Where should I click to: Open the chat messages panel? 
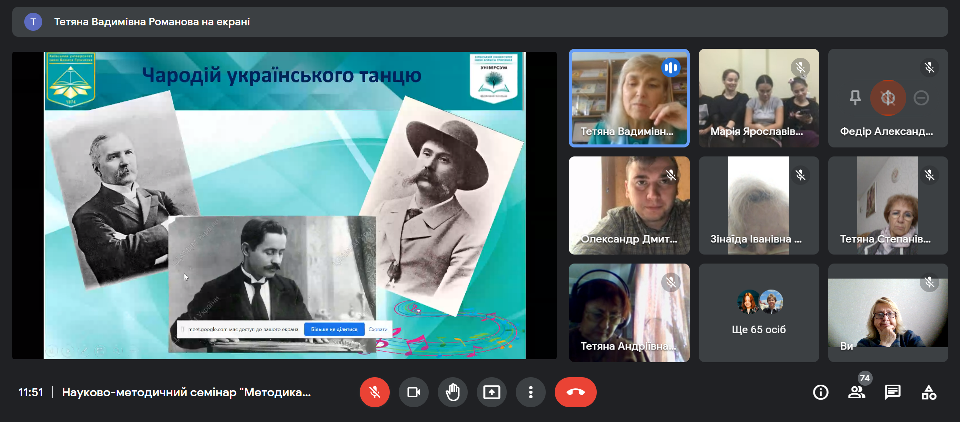click(x=893, y=392)
